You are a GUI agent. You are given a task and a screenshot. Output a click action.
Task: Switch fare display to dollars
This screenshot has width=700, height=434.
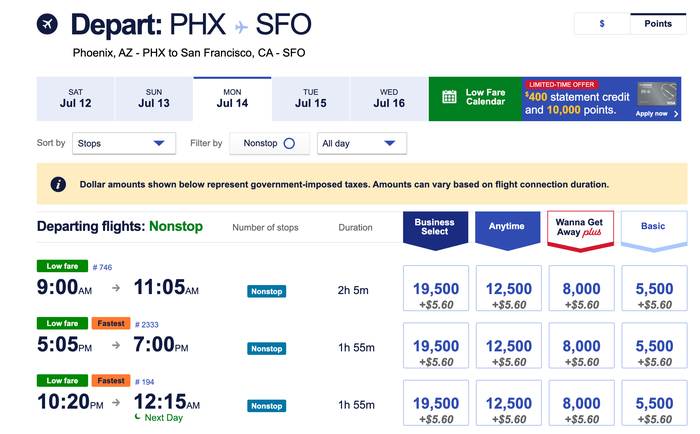[x=602, y=24]
